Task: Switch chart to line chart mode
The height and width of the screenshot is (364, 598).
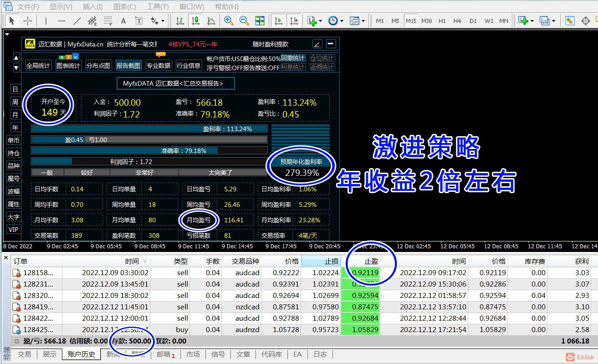Action: [x=211, y=21]
